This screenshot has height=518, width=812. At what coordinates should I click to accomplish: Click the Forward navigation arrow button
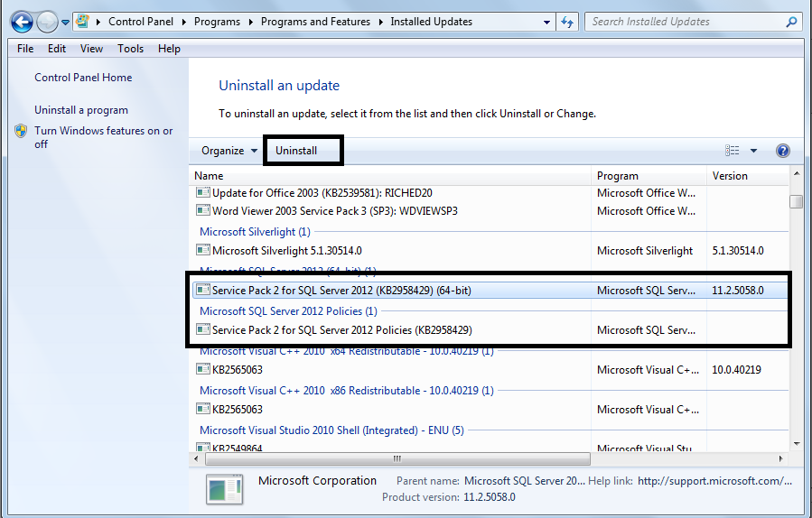[x=47, y=22]
